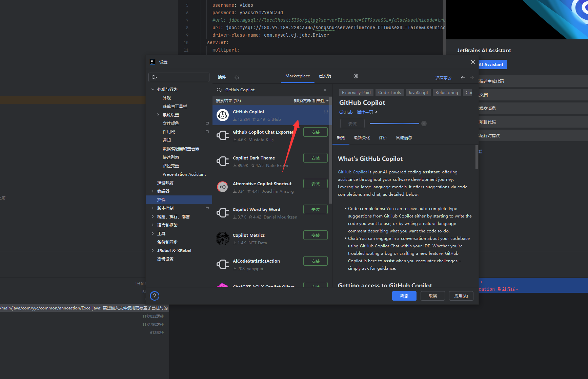Click the Code Tools tag
This screenshot has width=588, height=379.
(389, 93)
